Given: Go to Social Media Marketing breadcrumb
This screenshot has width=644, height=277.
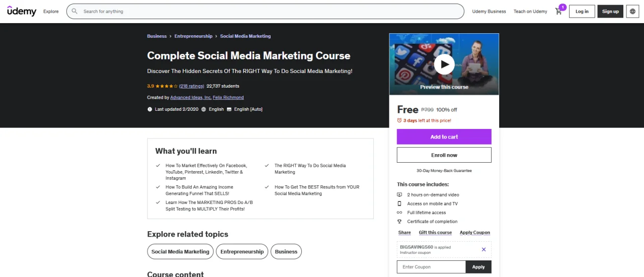Looking at the screenshot, I should point(246,36).
